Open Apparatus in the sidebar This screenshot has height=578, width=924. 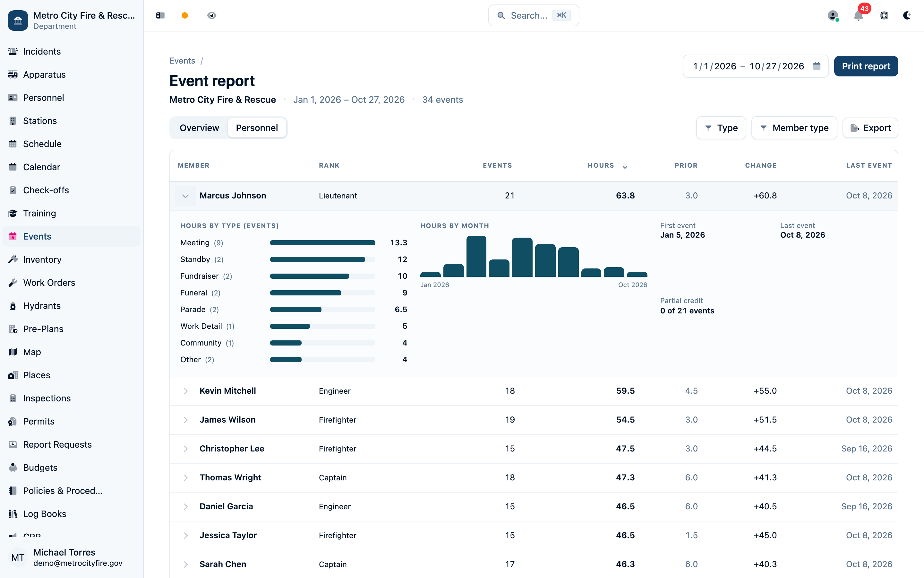72,74
